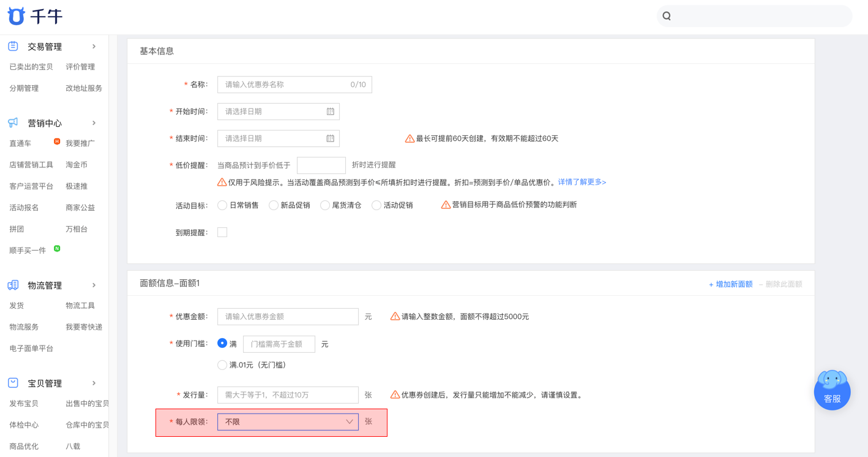Click the 千牛 logo icon
Screen dimensions: 868x457
[16, 17]
